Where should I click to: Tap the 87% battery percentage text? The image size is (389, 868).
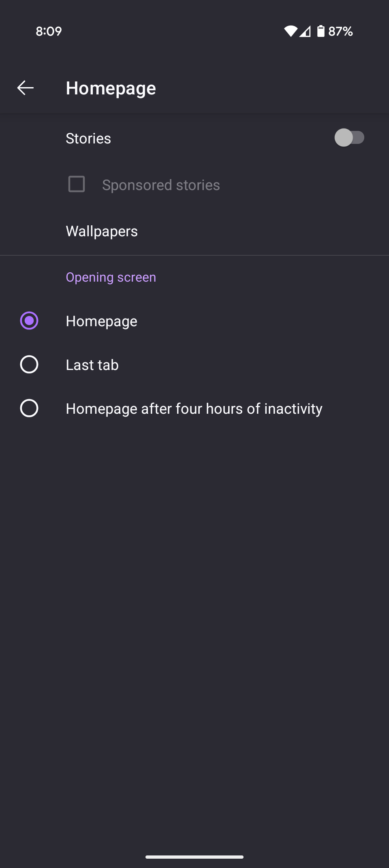(x=341, y=31)
